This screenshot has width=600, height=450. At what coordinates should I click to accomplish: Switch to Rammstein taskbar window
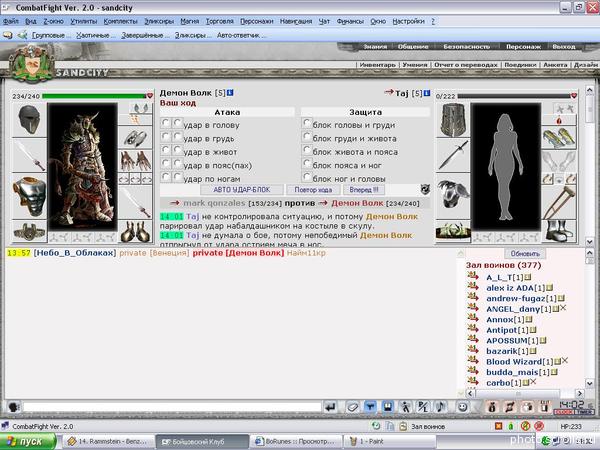point(108,442)
